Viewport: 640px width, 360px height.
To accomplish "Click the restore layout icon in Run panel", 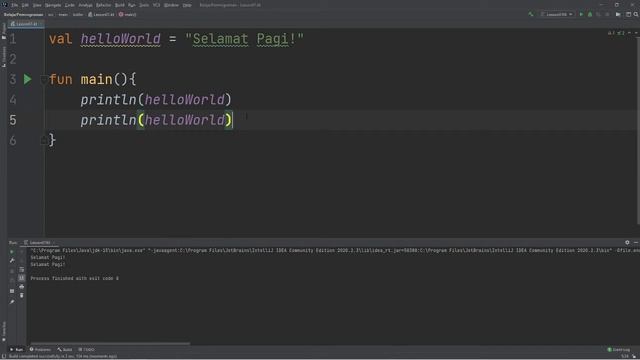I will 12,291.
